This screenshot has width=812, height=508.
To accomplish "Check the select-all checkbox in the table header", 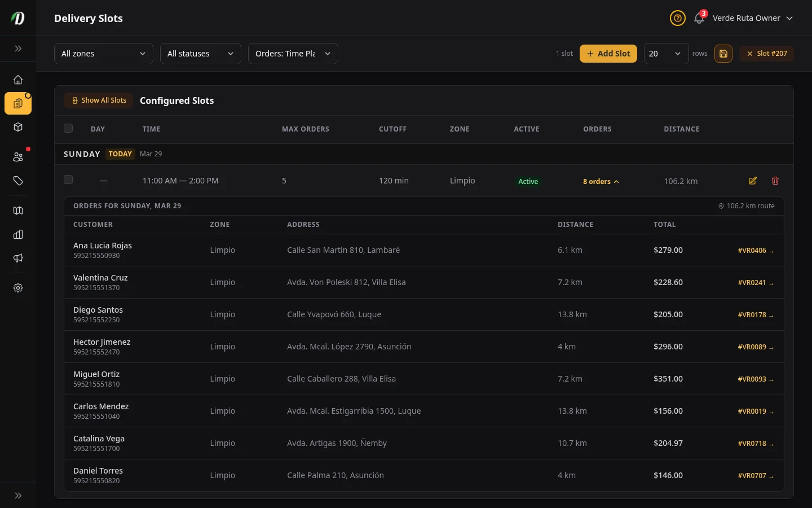I will pos(68,128).
